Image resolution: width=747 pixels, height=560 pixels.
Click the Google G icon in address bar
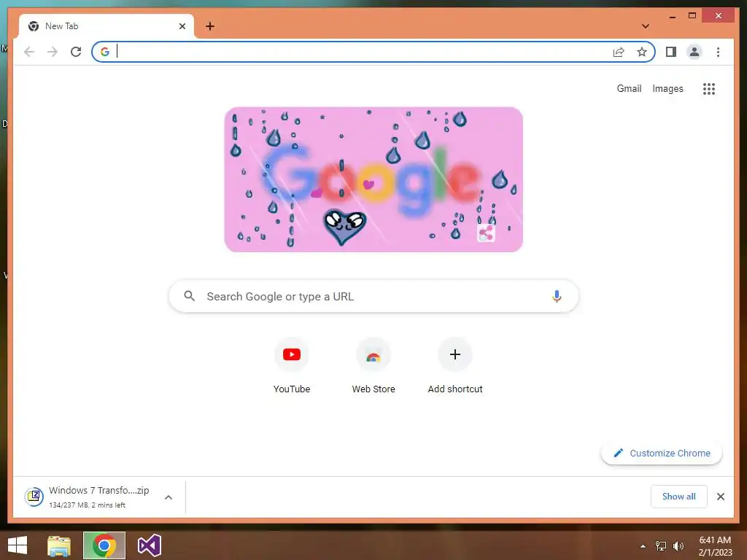(105, 52)
